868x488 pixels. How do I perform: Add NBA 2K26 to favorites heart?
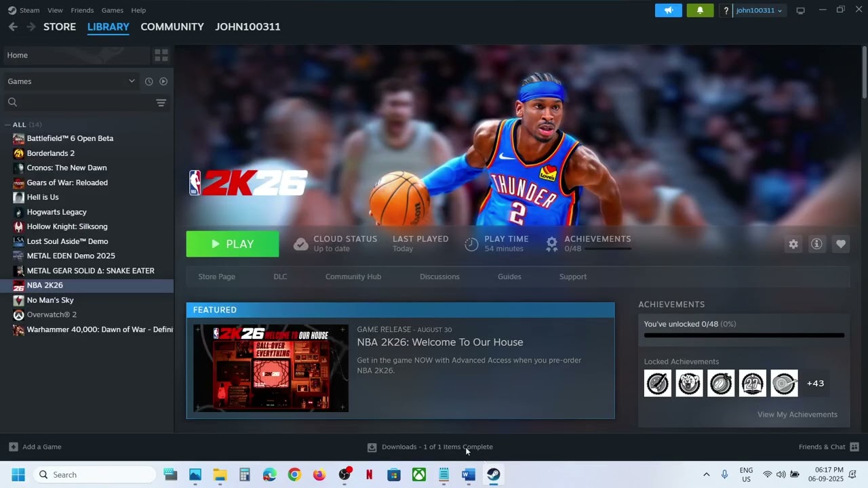coord(841,244)
